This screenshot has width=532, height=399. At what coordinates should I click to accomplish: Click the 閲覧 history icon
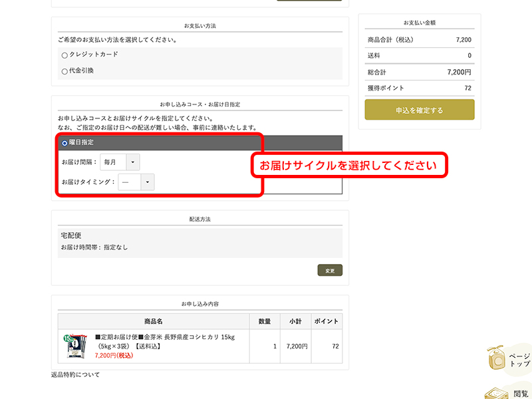[498, 392]
